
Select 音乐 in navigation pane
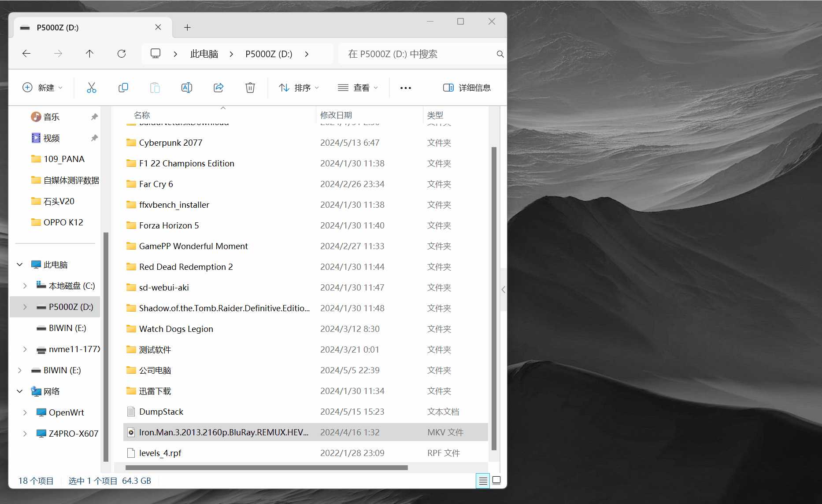click(x=52, y=117)
